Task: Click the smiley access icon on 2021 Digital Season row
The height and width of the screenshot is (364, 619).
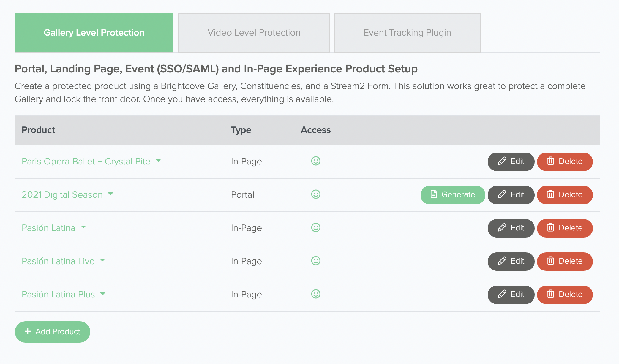Action: 316,194
